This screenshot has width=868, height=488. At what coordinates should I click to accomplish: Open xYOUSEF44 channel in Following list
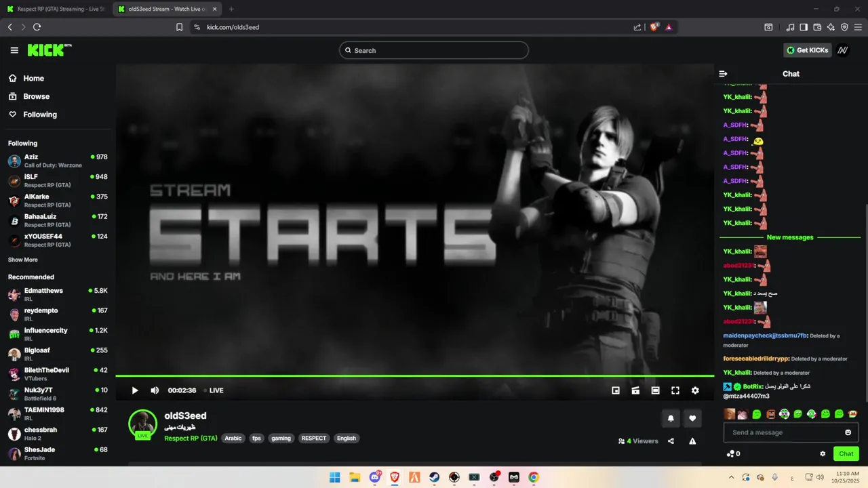click(x=58, y=240)
